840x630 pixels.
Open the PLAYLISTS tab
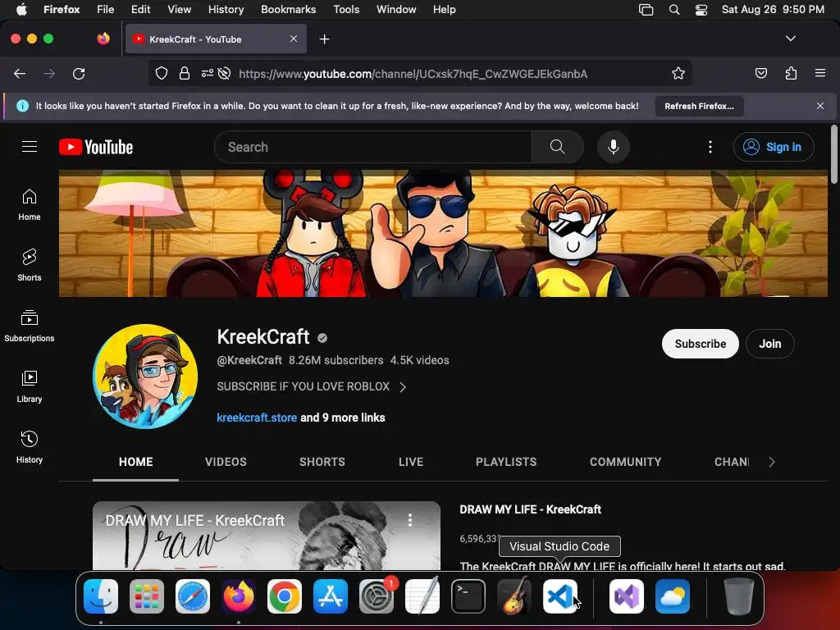(506, 462)
